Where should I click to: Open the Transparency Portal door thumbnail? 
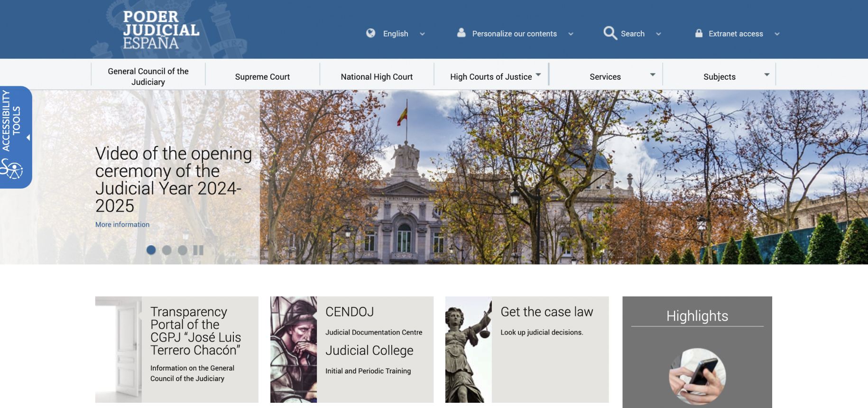[119, 350]
